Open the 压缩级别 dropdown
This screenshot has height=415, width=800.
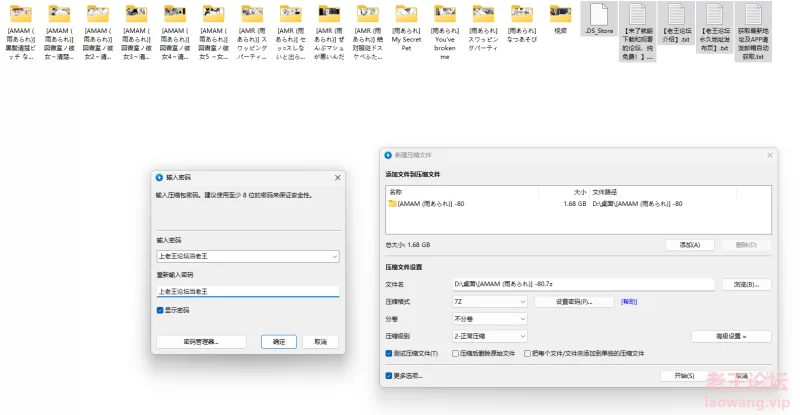(489, 336)
